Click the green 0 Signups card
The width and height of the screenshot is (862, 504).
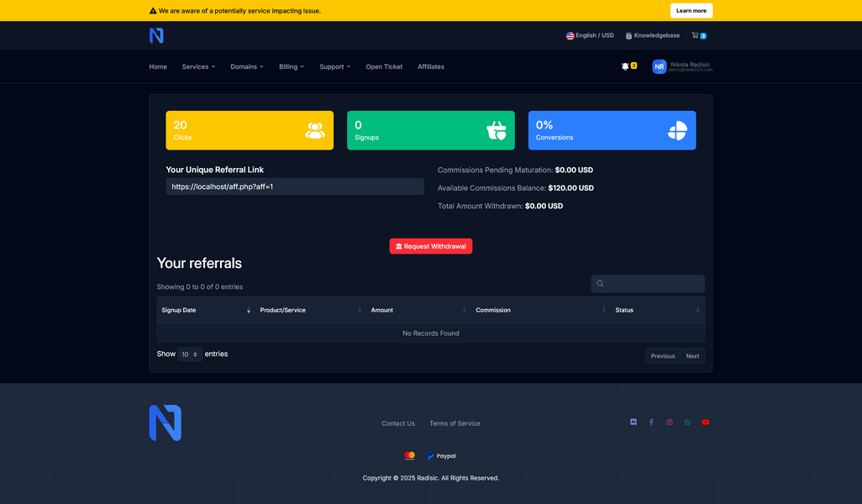pos(431,130)
